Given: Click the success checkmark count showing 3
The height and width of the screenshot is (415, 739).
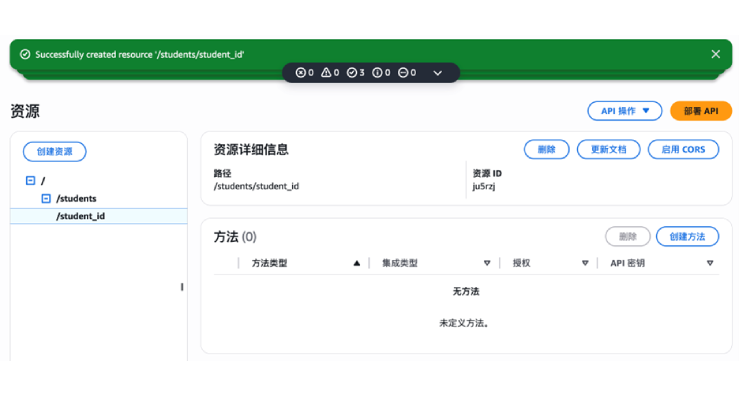Looking at the screenshot, I should [355, 73].
